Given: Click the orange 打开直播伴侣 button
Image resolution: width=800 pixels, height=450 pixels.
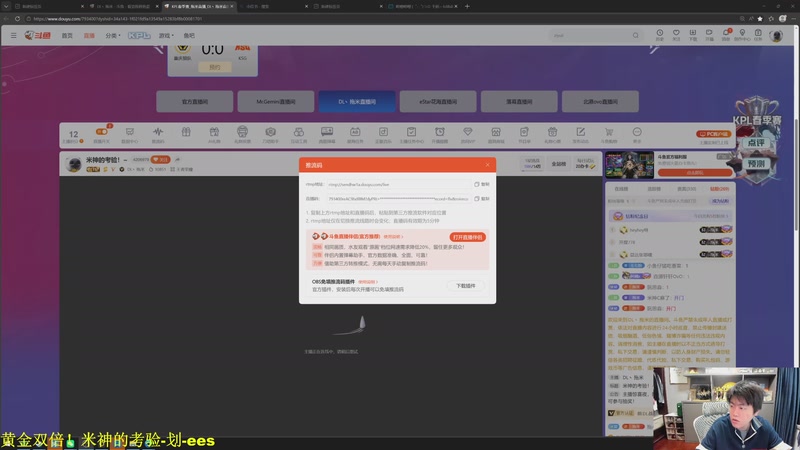Looking at the screenshot, I should [467, 237].
